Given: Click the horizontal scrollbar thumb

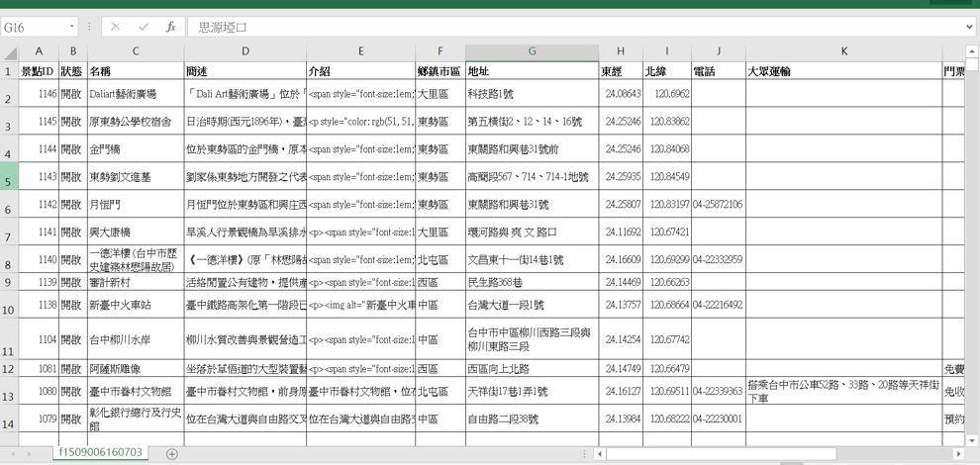Looking at the screenshot, I should pos(721,454).
